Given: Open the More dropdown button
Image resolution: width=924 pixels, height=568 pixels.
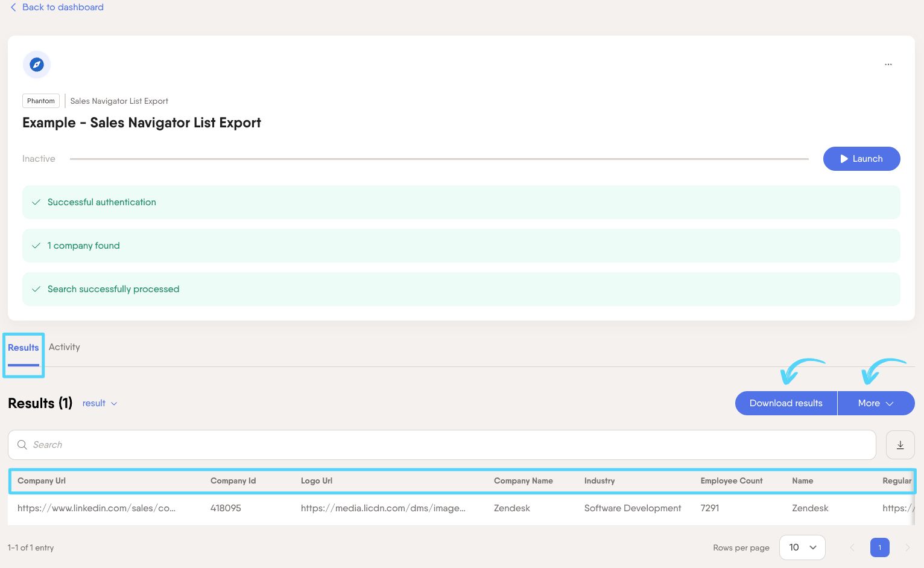Looking at the screenshot, I should (876, 403).
